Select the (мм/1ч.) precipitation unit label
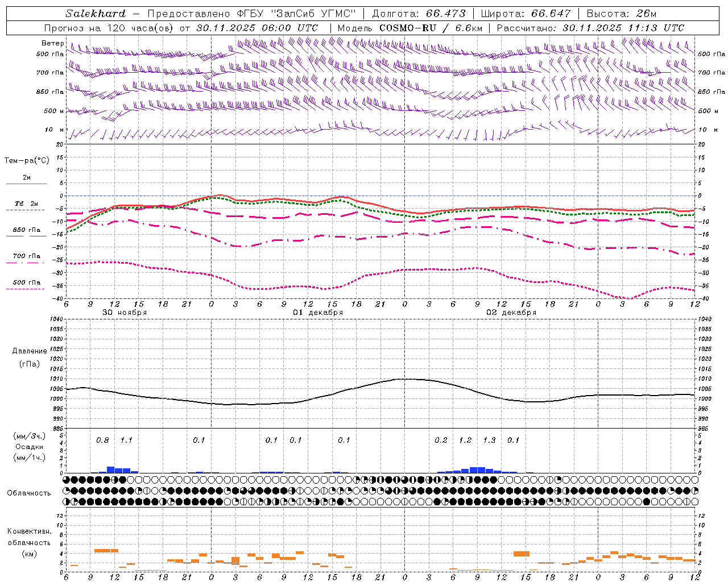The height and width of the screenshot is (582, 728). [29, 458]
